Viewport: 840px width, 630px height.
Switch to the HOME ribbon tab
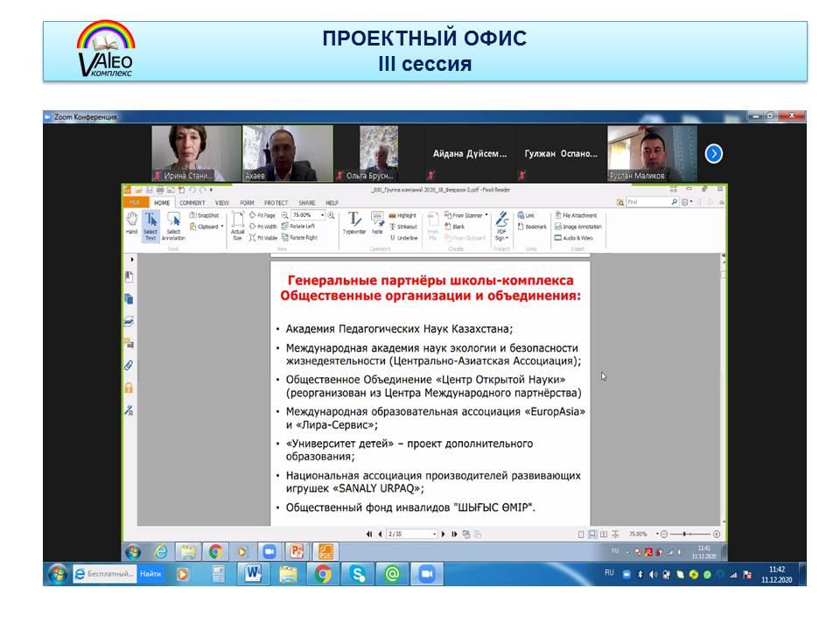162,203
